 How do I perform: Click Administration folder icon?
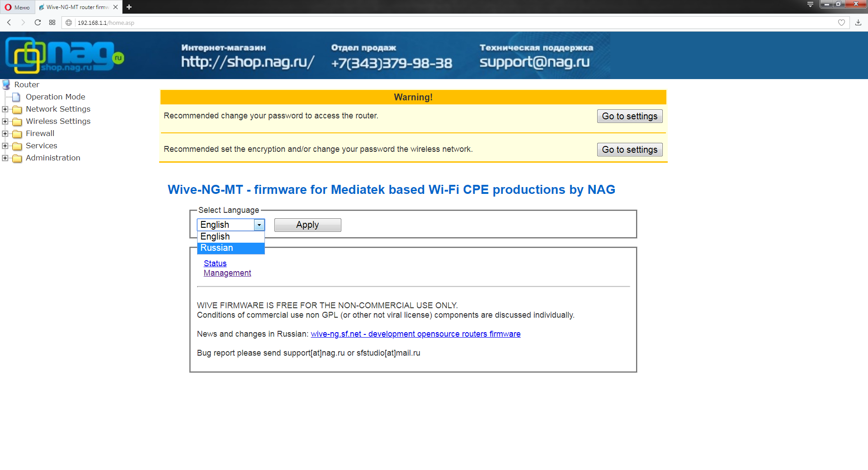click(x=17, y=158)
